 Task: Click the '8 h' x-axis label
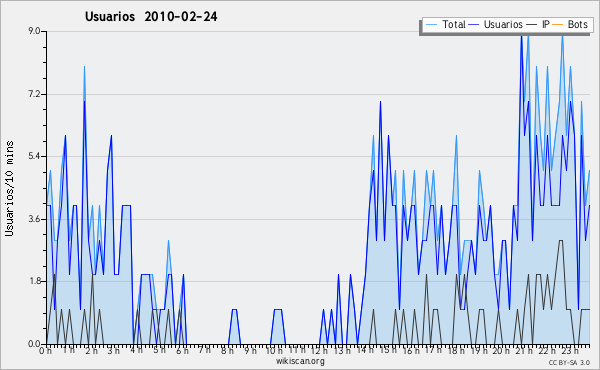pyautogui.click(x=227, y=351)
